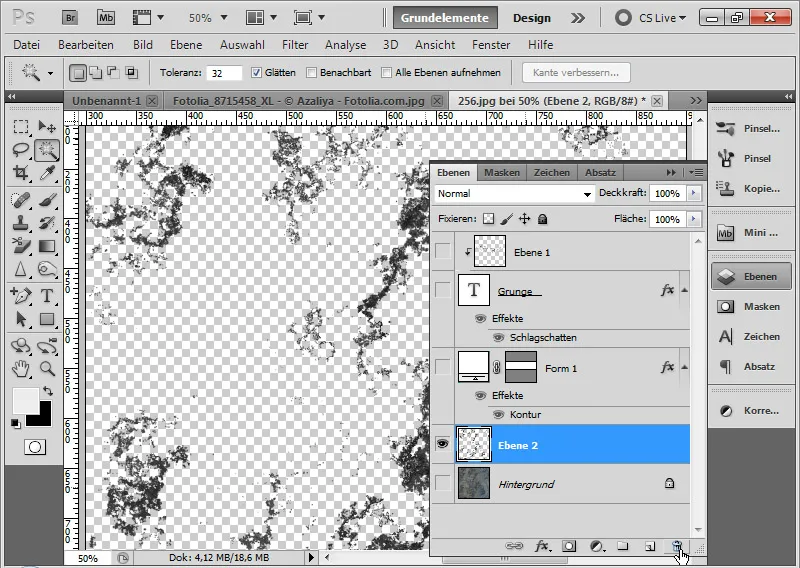Select the Gradient tool
Viewport: 800px width, 568px height.
(x=47, y=246)
